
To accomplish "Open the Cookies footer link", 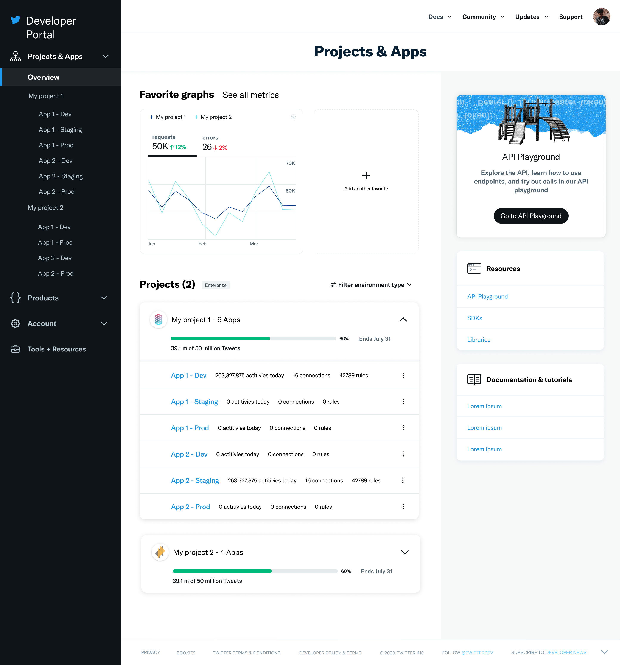I will (x=186, y=653).
